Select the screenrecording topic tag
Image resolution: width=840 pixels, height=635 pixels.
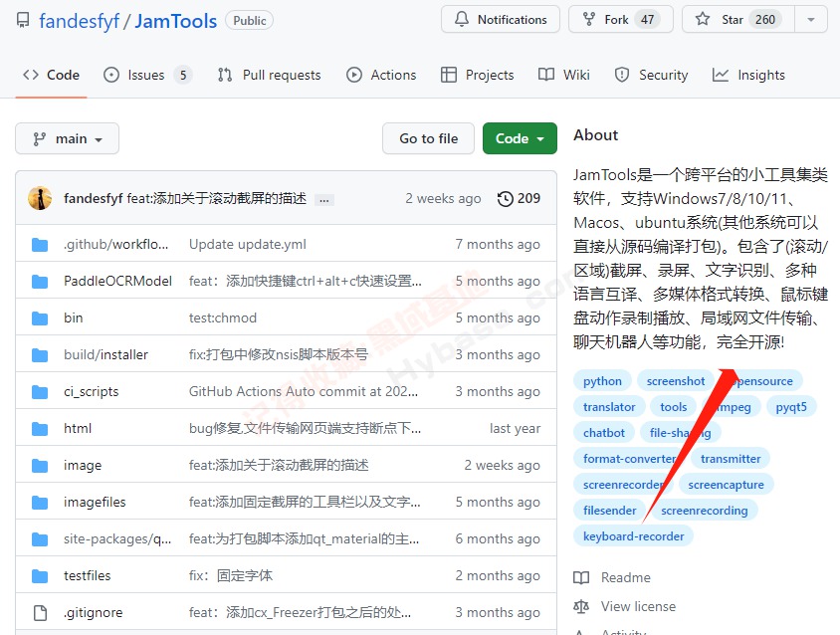704,511
